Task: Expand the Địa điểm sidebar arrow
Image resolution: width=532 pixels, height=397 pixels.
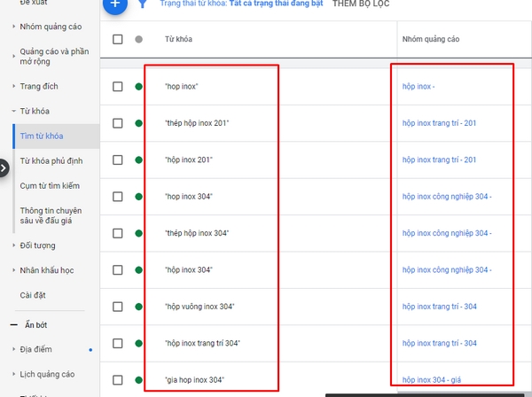Action: tap(13, 349)
